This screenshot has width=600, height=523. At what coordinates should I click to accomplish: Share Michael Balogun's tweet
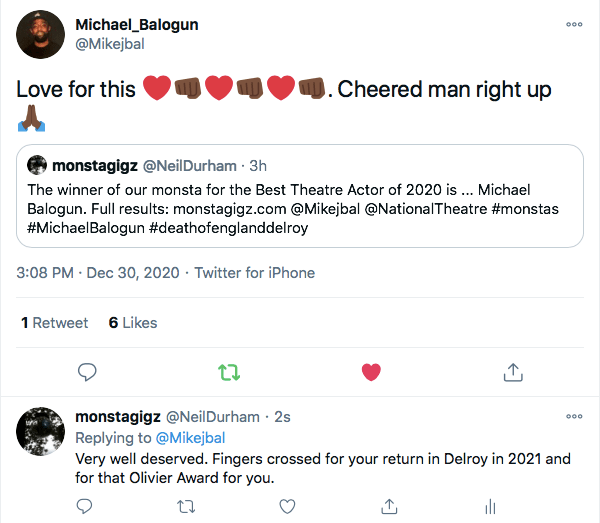click(513, 372)
